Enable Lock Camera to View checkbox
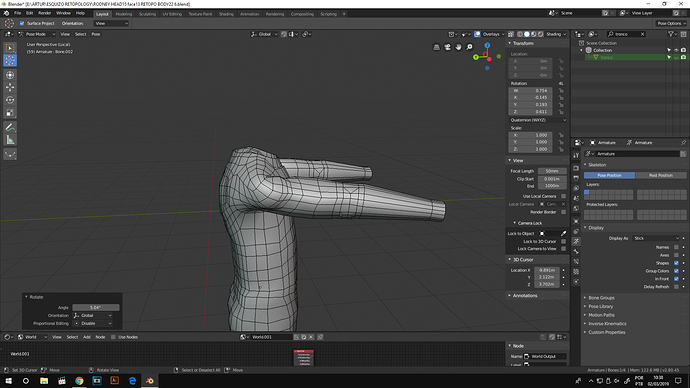The width and height of the screenshot is (690, 388). tap(563, 249)
